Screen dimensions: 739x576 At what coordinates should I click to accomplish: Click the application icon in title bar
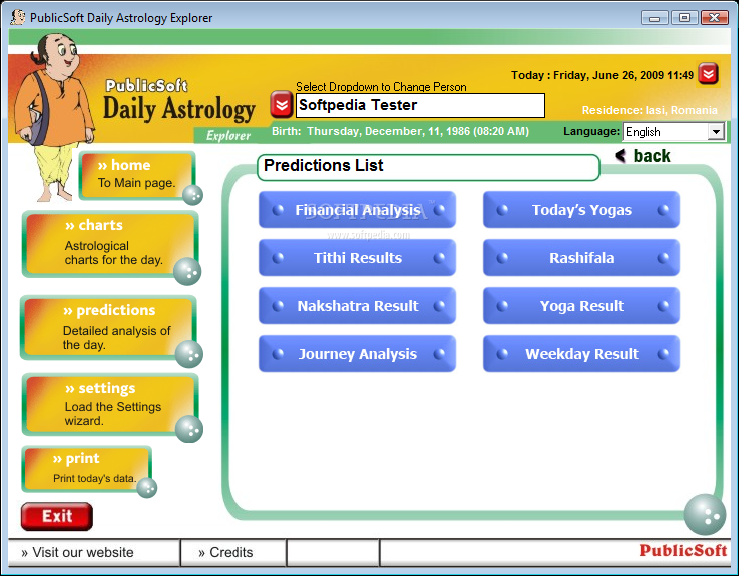click(x=18, y=17)
